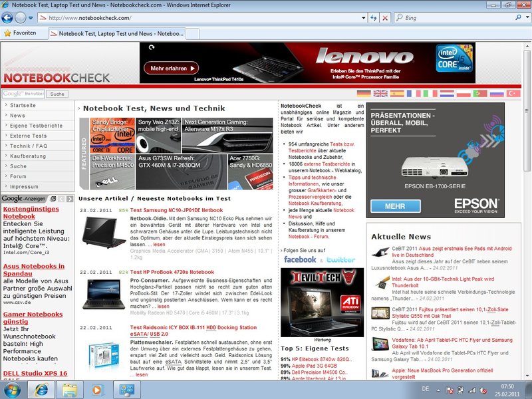This screenshot has height=399, width=532.
Task: Open the Gamer Notebooks günstig ad link
Action: click(33, 318)
